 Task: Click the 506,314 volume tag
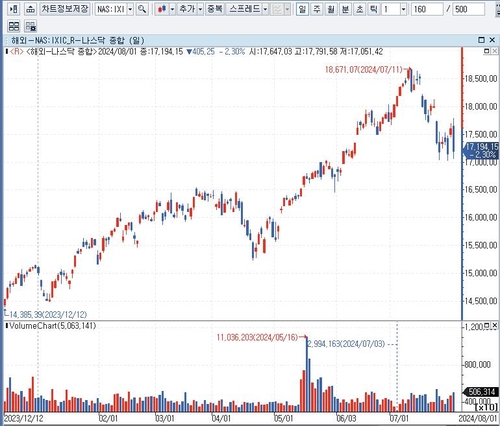[481, 392]
